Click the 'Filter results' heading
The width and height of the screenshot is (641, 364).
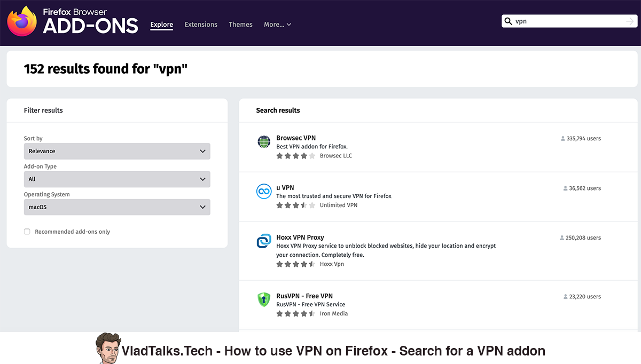43,110
